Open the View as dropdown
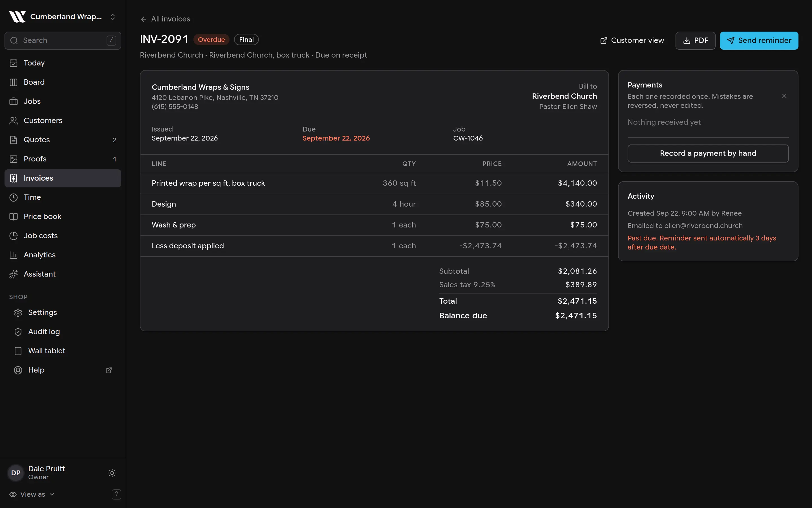The height and width of the screenshot is (508, 812). click(x=32, y=494)
